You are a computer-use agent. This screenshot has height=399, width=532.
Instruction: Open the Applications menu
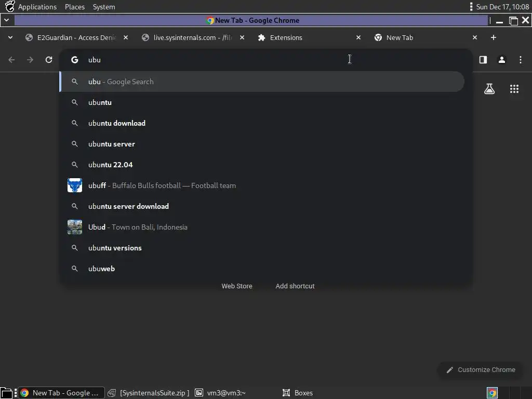click(x=37, y=7)
